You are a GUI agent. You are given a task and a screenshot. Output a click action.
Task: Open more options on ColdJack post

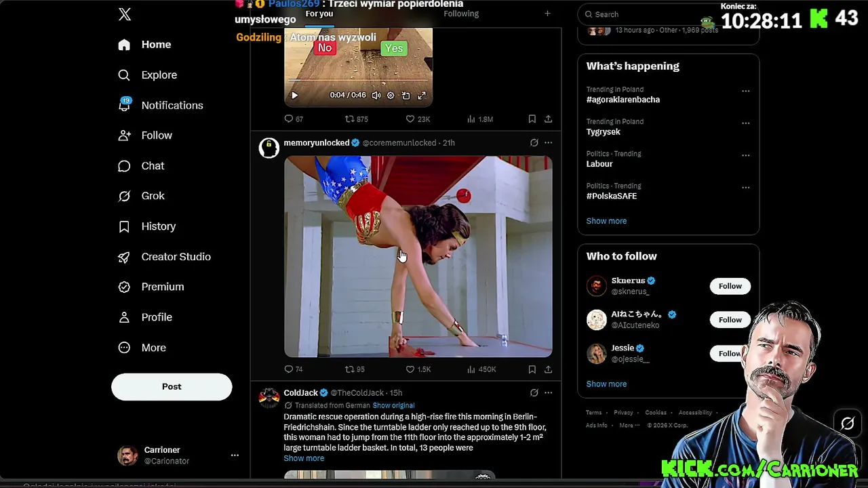[548, 393]
